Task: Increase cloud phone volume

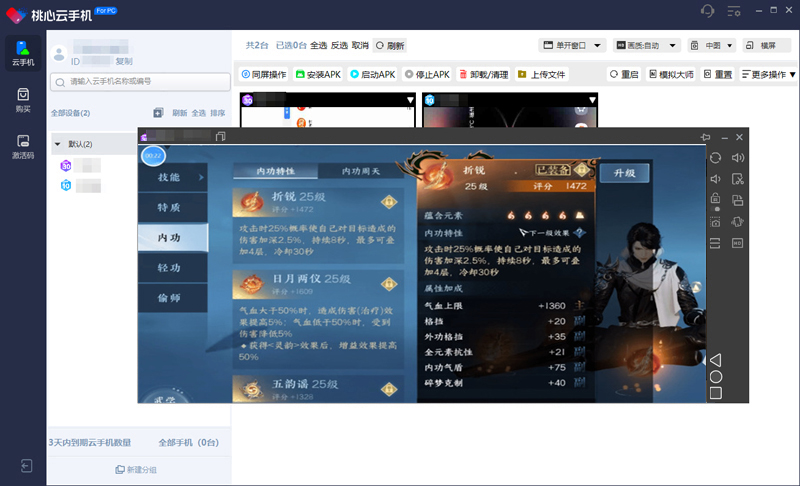Action: (x=738, y=158)
